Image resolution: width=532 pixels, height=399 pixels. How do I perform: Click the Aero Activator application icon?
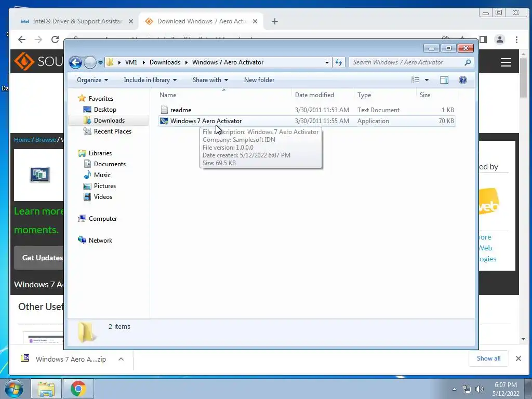pos(164,121)
